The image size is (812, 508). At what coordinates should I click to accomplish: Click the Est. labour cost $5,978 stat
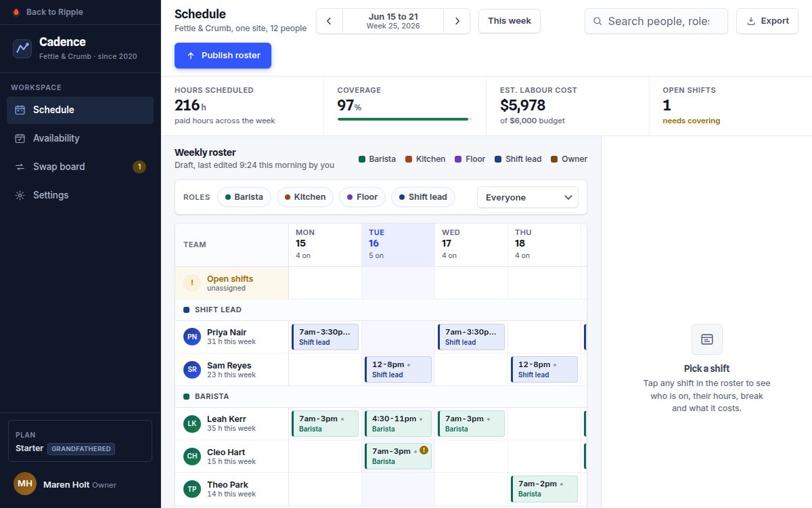567,106
